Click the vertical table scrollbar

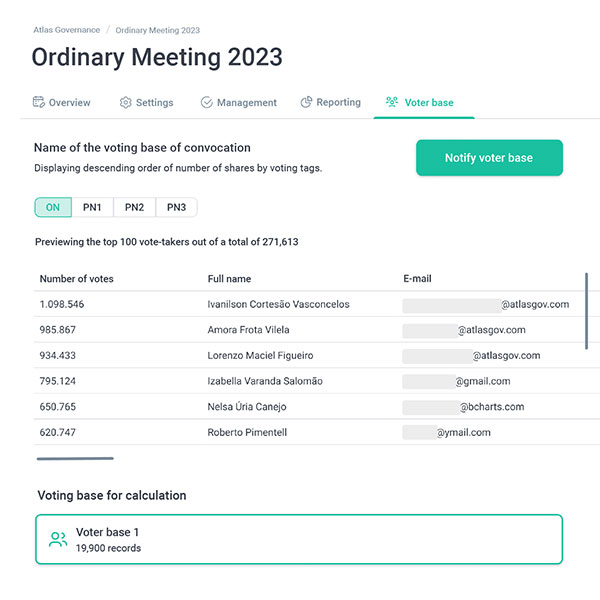[x=586, y=311]
